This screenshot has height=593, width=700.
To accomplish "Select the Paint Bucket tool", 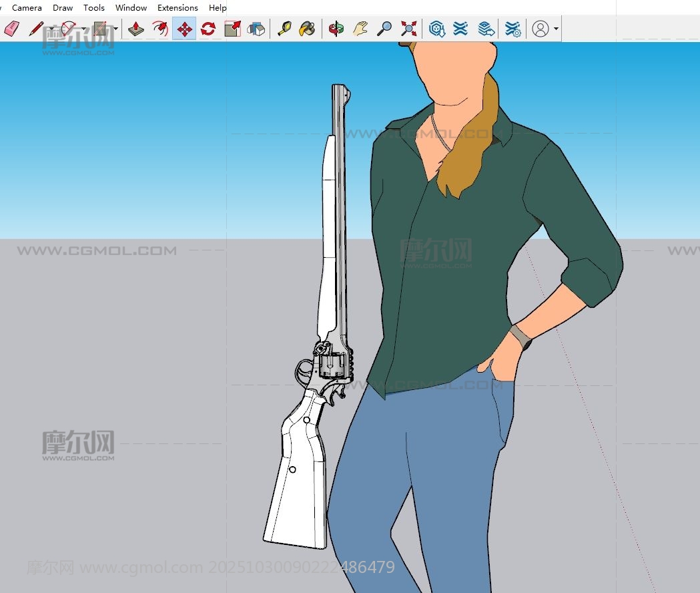I will (307, 29).
